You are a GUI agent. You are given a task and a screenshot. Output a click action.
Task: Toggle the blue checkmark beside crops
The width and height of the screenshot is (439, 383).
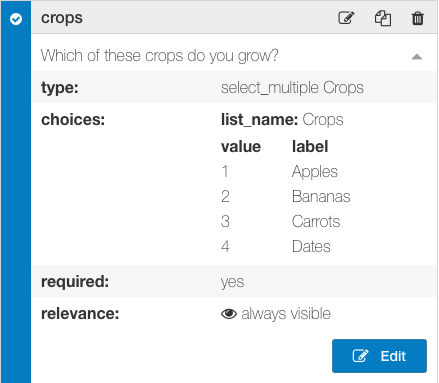[x=16, y=19]
